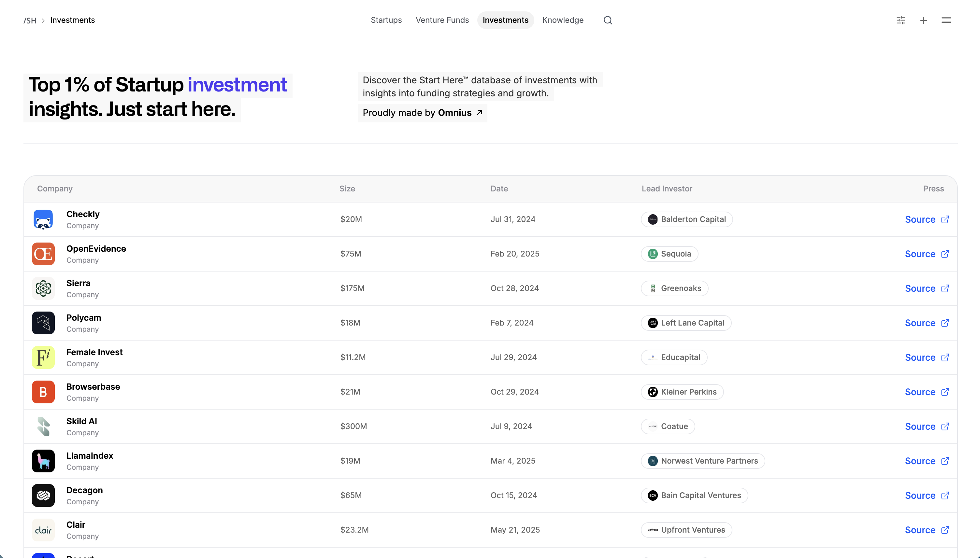Click the Sequoia lead investor chip
This screenshot has height=558, width=980.
pyautogui.click(x=670, y=254)
